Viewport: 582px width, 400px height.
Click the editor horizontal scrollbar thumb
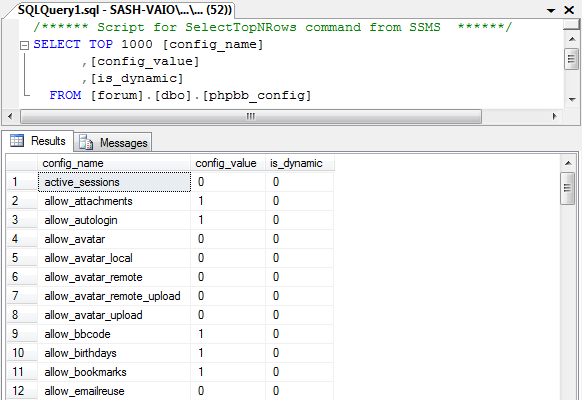(251, 117)
